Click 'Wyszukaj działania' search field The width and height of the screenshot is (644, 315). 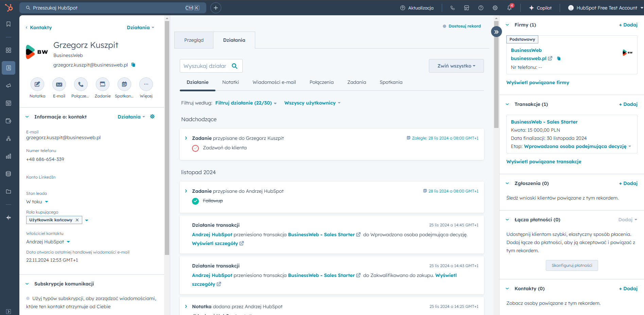point(211,66)
